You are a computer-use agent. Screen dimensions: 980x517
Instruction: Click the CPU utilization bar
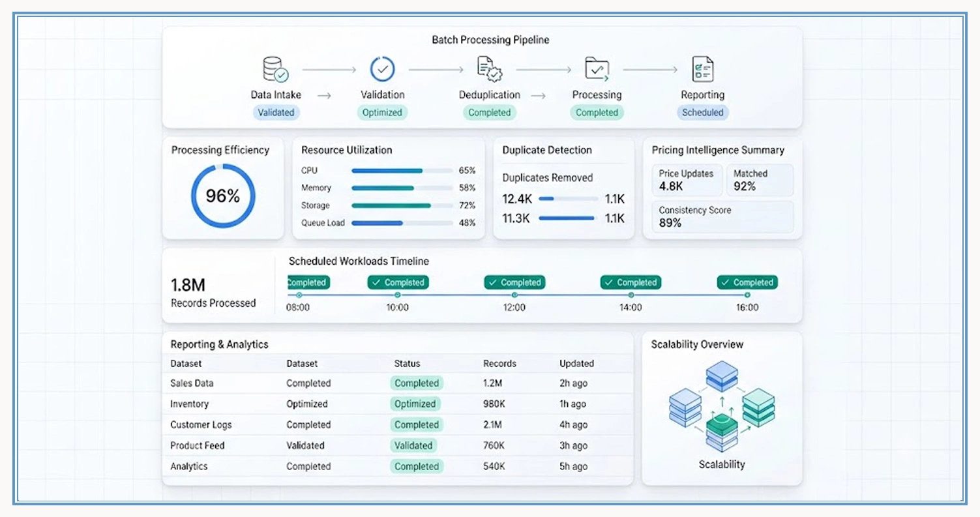point(402,171)
